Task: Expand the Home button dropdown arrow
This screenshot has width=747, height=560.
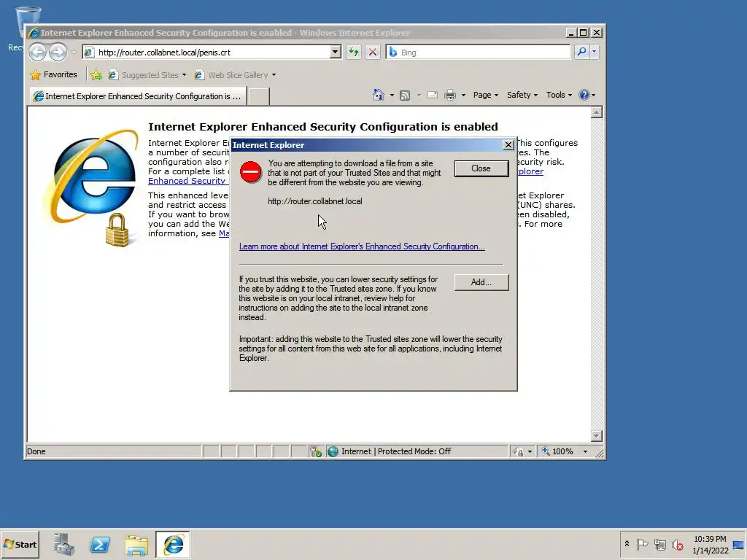Action: click(x=392, y=96)
